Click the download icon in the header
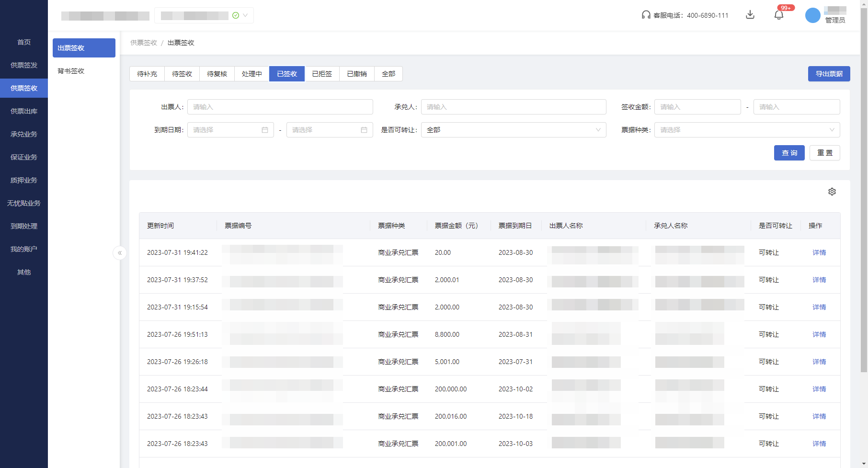Screen dimensions: 868x468 pos(750,15)
